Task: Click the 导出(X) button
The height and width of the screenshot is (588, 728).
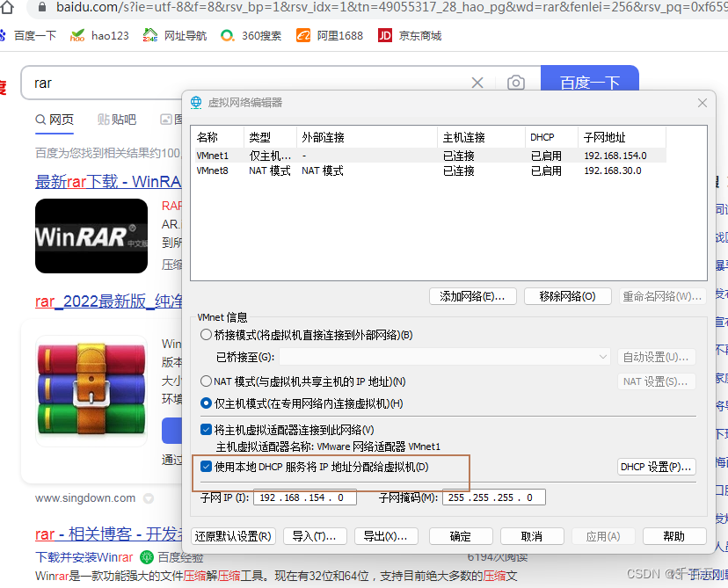Action: pos(386,536)
